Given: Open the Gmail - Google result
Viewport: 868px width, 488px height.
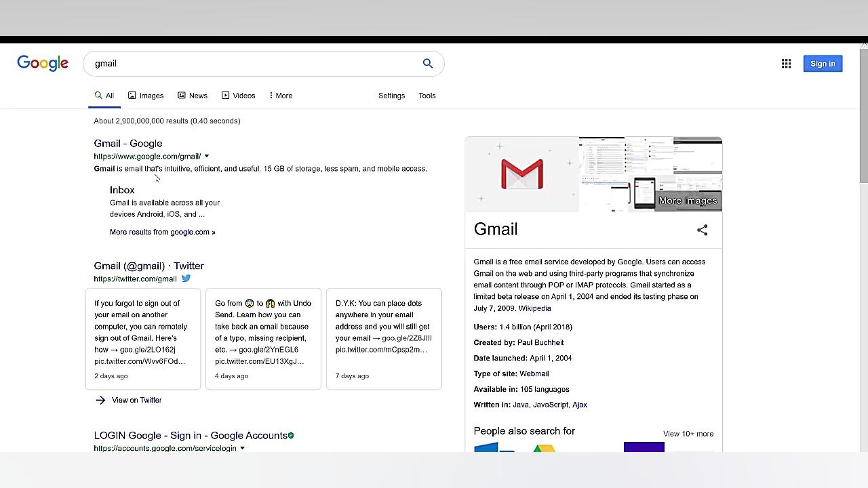Looking at the screenshot, I should [x=128, y=144].
